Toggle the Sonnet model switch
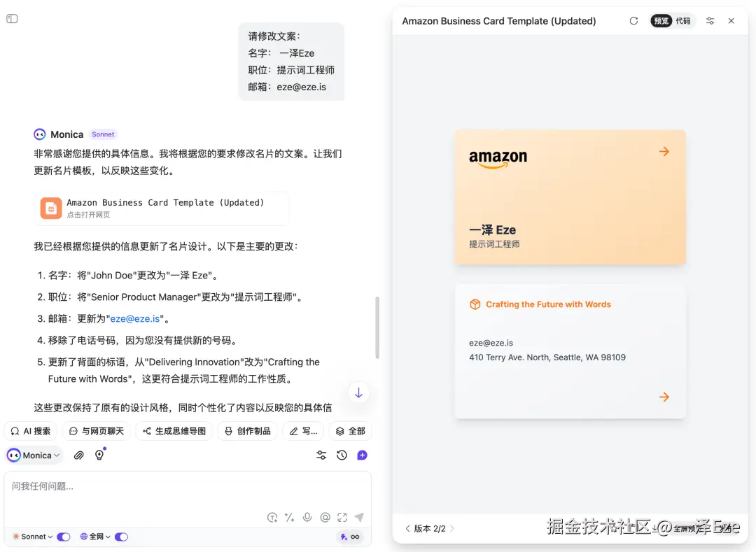 click(x=64, y=536)
